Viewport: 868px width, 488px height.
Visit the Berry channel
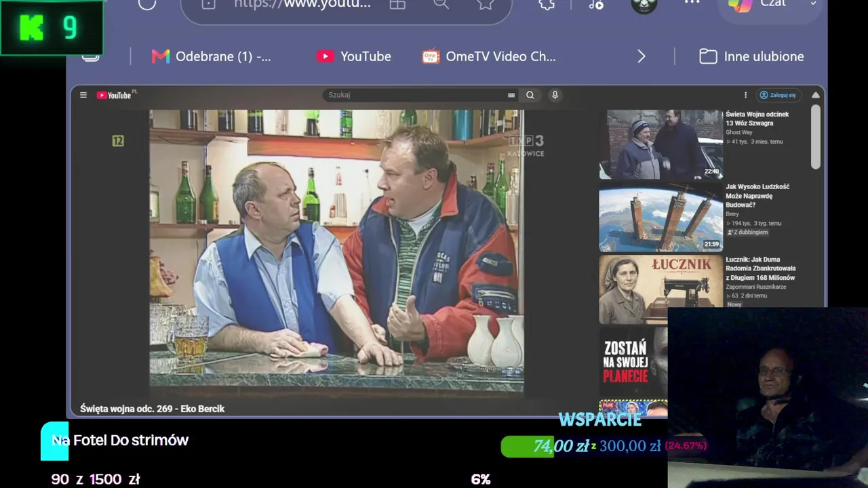click(732, 214)
